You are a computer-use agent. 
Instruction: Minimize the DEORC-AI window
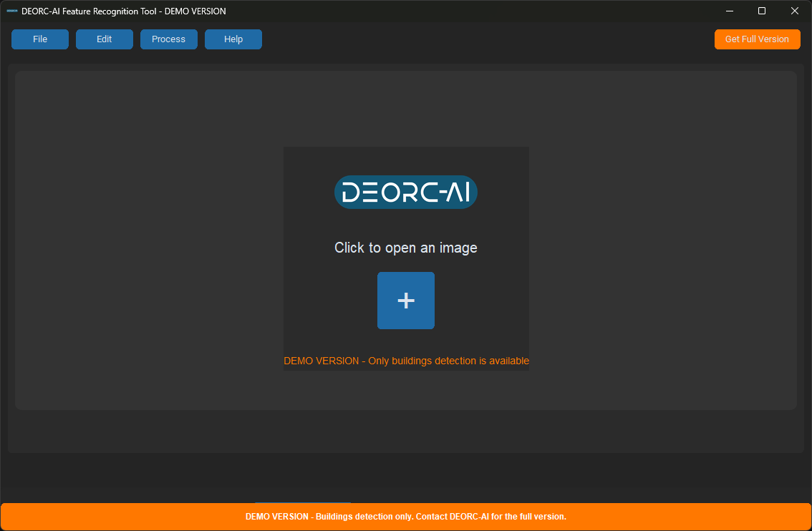[730, 11]
